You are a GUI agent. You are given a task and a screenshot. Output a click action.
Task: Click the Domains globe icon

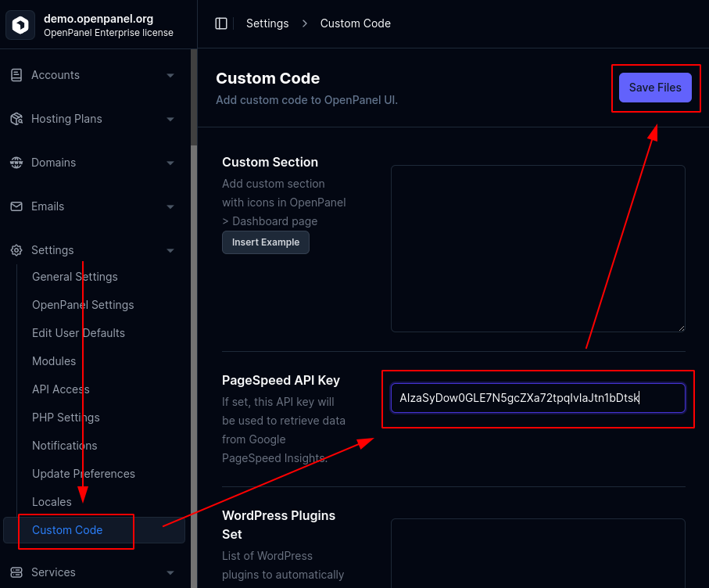(16, 163)
